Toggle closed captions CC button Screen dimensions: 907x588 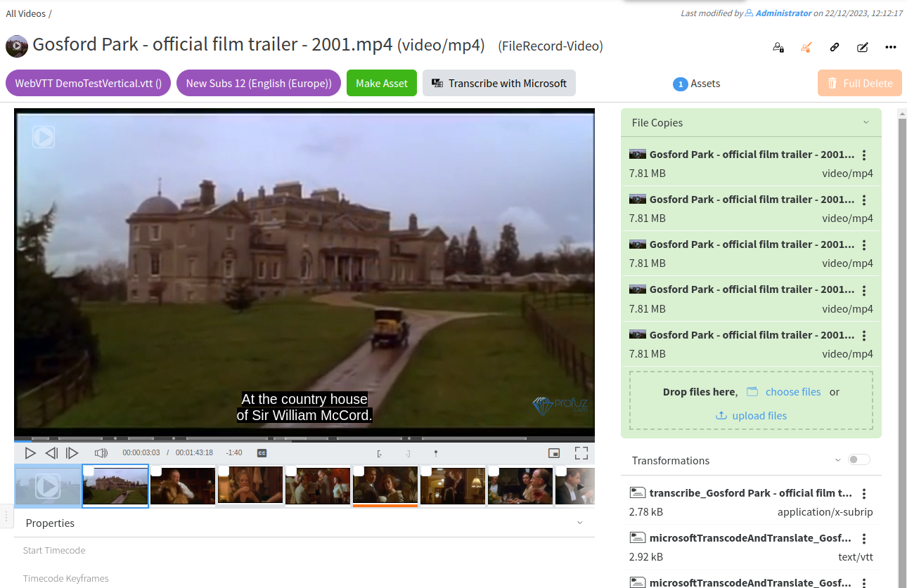point(262,453)
